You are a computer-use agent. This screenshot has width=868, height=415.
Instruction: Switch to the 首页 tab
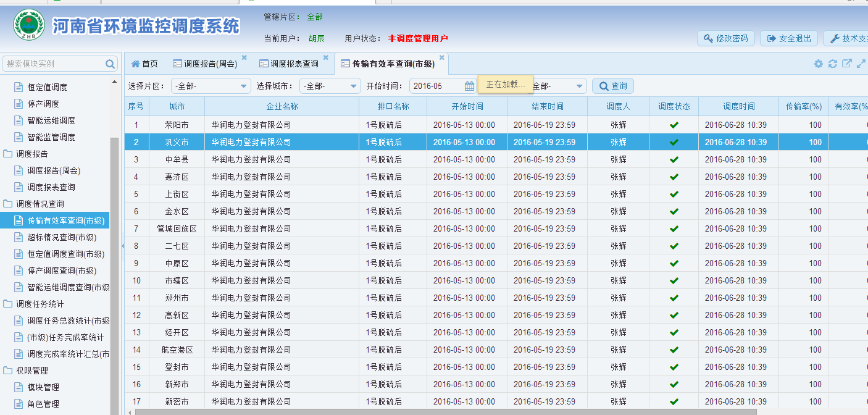coord(144,64)
